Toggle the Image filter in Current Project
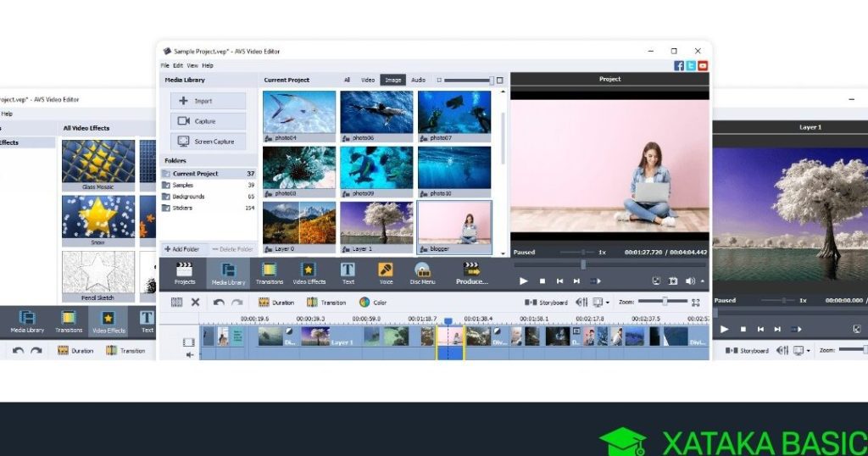Screen dimensions: 868x456 (x=392, y=80)
